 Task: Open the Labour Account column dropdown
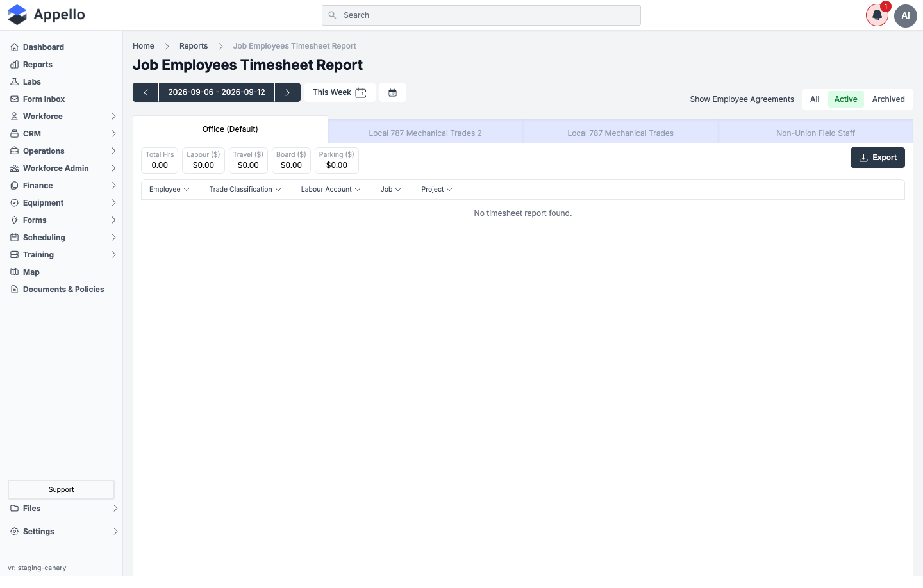tap(331, 190)
